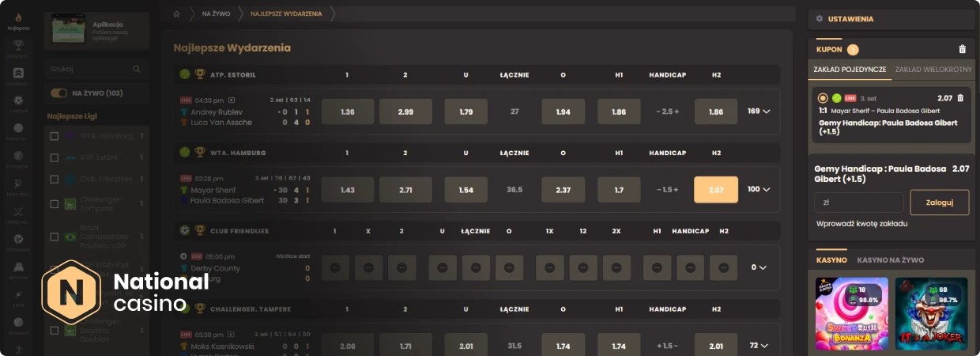980x356 pixels.
Task: Select the hockey sticks sport icon in sidebar
Action: [x=18, y=210]
